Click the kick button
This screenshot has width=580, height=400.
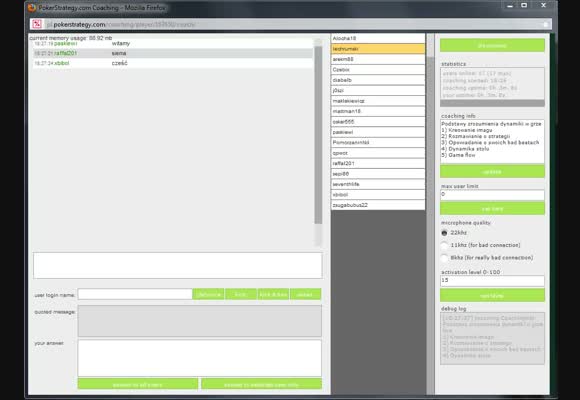(x=241, y=294)
